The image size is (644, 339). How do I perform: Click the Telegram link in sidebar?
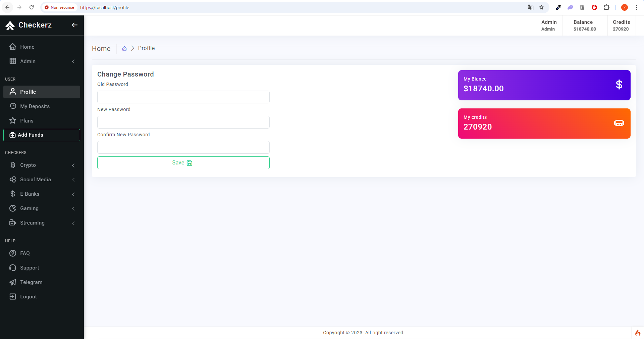click(42, 282)
